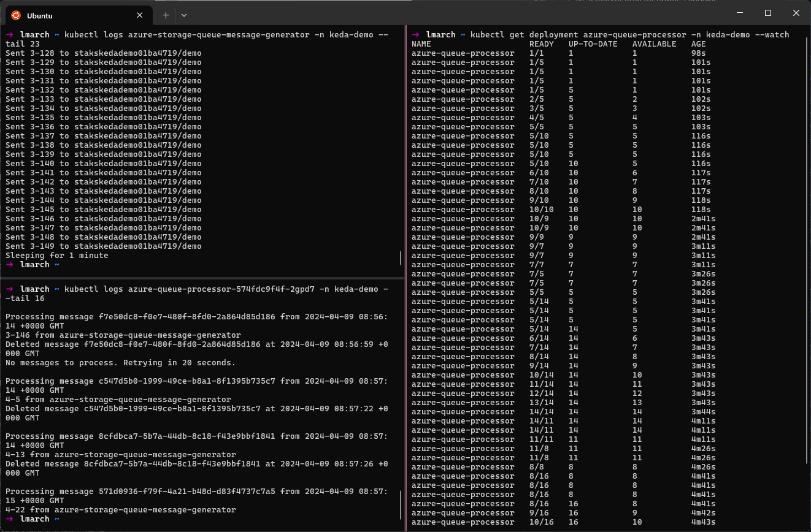Close the Ubuntu terminal tab
The image size is (811, 532).
pyautogui.click(x=140, y=15)
